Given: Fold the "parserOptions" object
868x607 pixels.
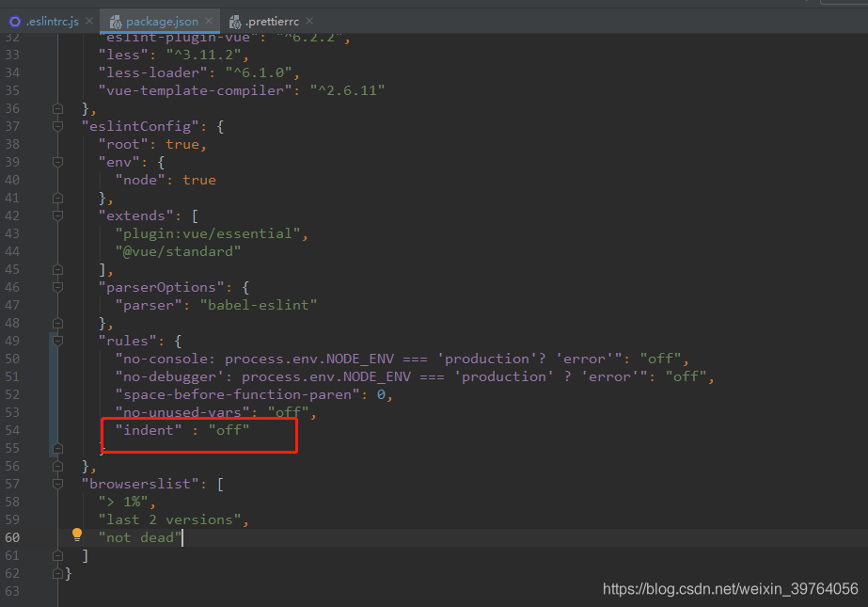Looking at the screenshot, I should (58, 287).
